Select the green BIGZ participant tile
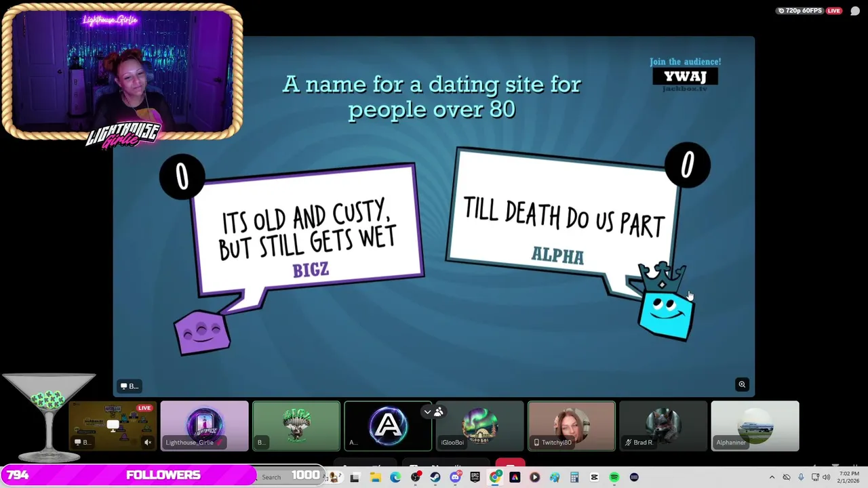 (x=296, y=426)
